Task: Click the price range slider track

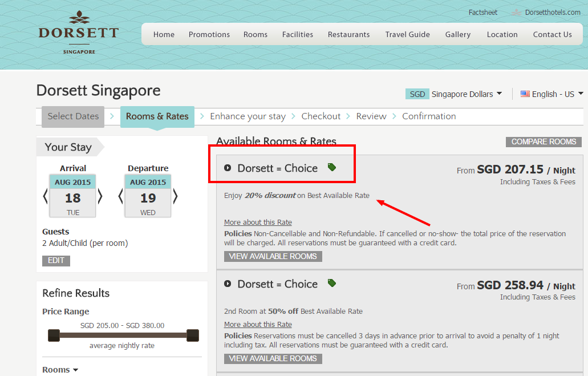Action: (x=123, y=335)
